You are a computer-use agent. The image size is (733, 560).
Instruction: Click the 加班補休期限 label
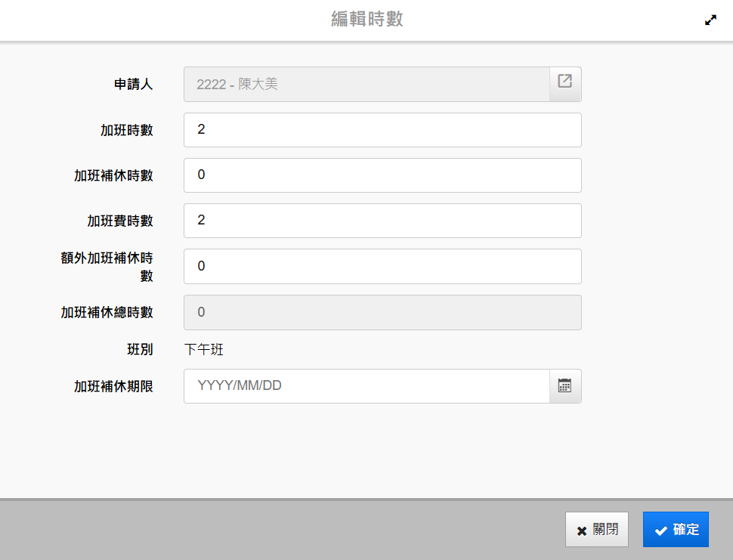coord(113,386)
